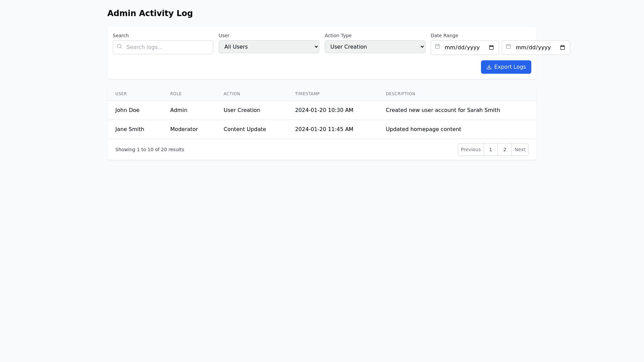Focus the Search logs input field

click(168, 47)
